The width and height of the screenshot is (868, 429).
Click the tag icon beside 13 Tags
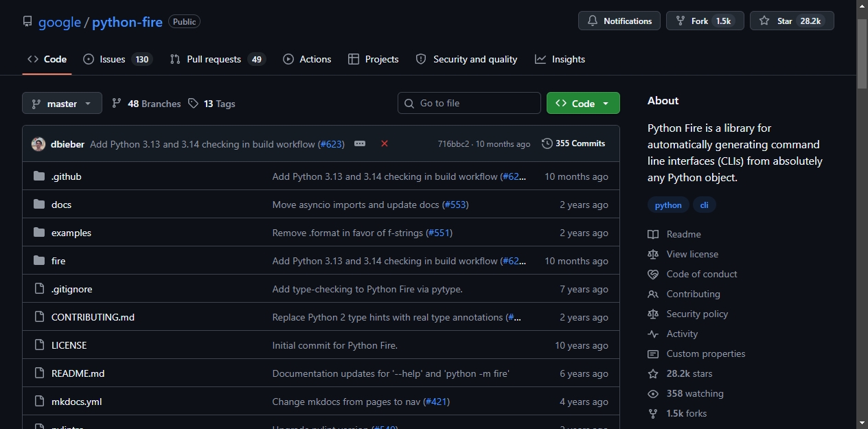click(193, 104)
